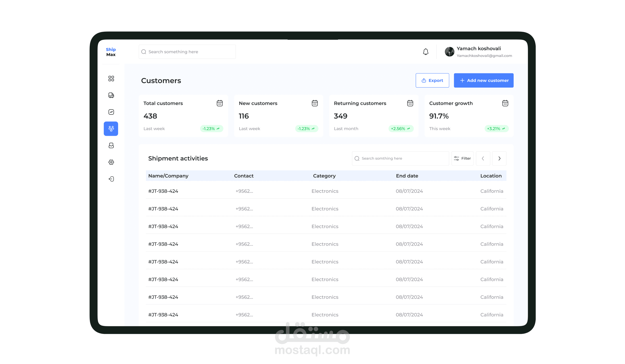This screenshot has height=364, width=625.
Task: Open the analytics chart icon in sidebar
Action: pos(111,112)
